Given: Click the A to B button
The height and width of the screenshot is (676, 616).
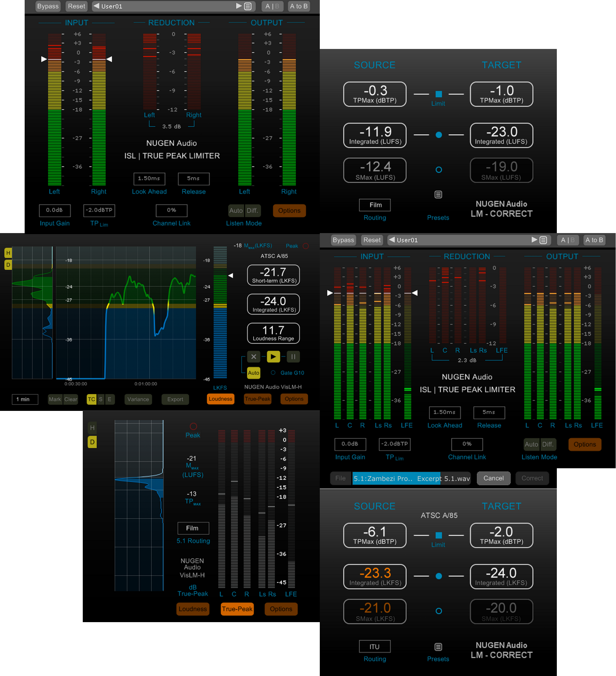Looking at the screenshot, I should (x=298, y=6).
